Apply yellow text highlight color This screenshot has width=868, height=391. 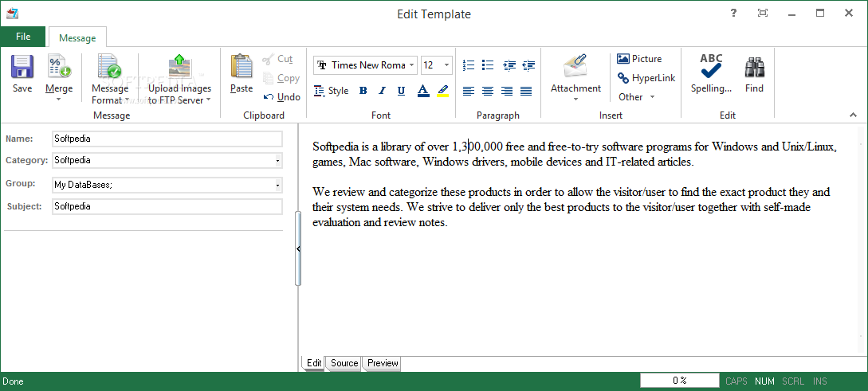(443, 91)
